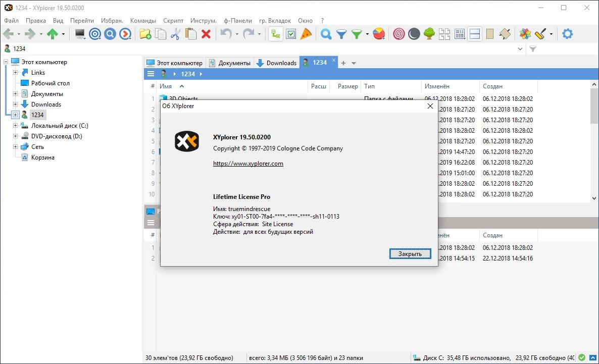Screen dimensions: 599x364
Task: Click the blue funnel filter icon
Action: (x=341, y=34)
